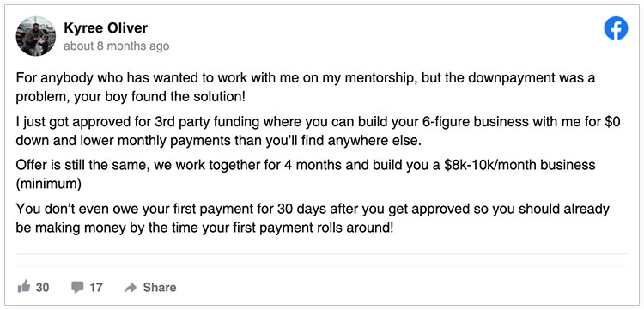This screenshot has height=310, width=644.
Task: Click the Share text label
Action: (x=160, y=287)
